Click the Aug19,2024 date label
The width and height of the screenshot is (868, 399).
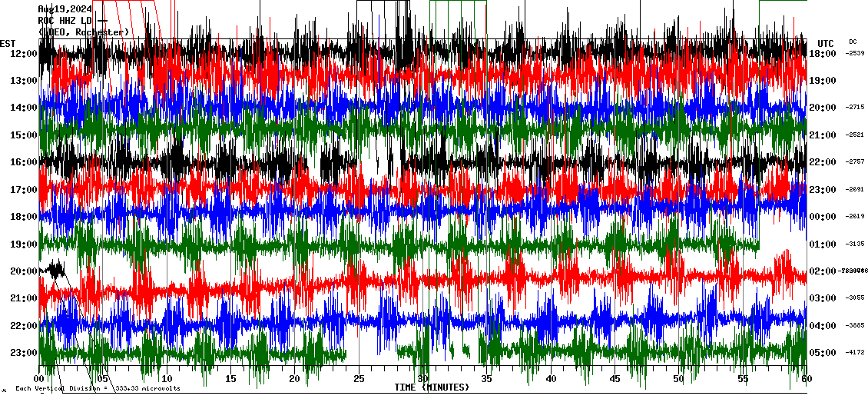(65, 9)
